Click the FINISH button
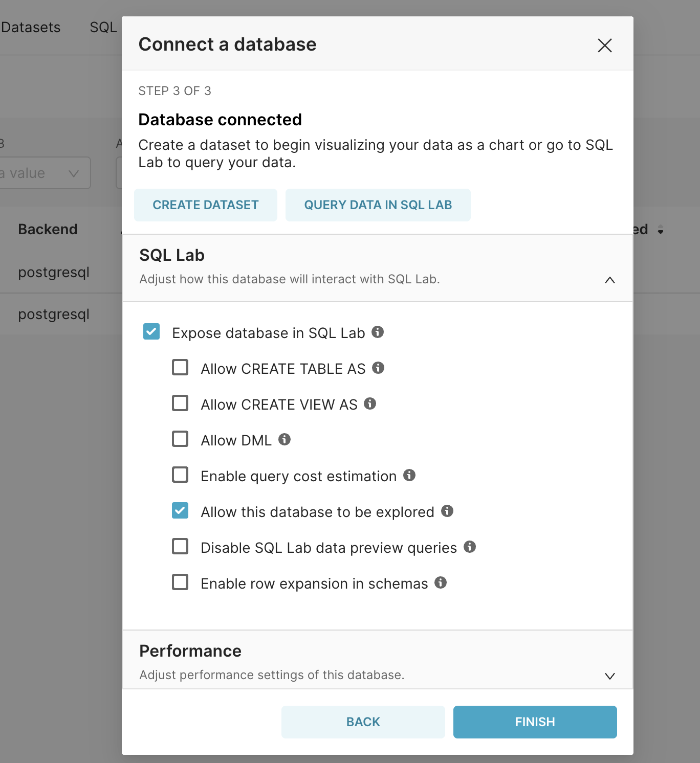This screenshot has width=700, height=763. [534, 722]
